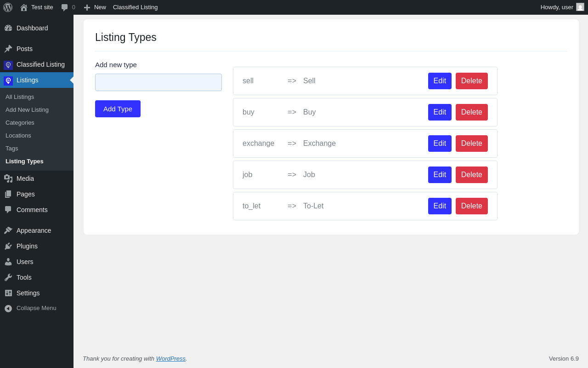Screen dimensions: 588x368
Task: Click the Dashboard gauge icon
Action: pos(8,28)
